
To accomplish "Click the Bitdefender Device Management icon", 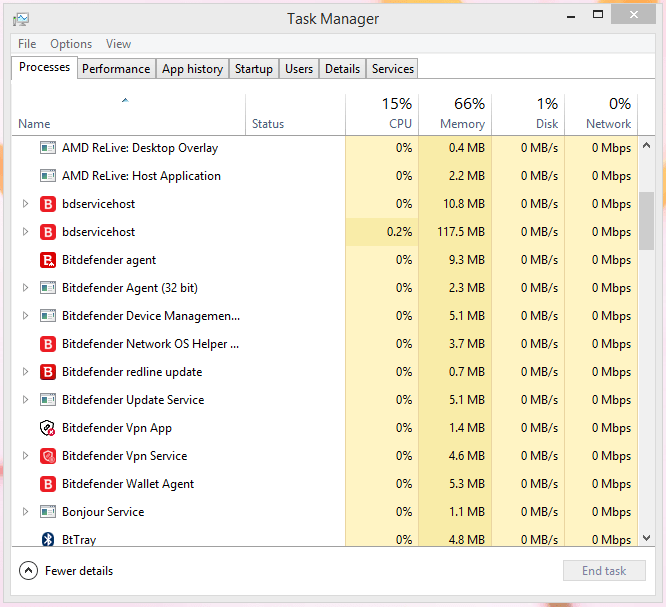I will [48, 316].
